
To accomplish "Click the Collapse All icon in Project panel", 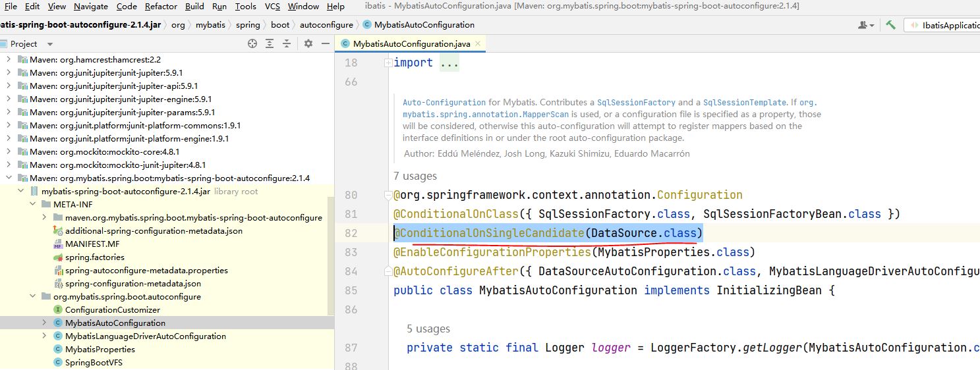I will tap(288, 43).
